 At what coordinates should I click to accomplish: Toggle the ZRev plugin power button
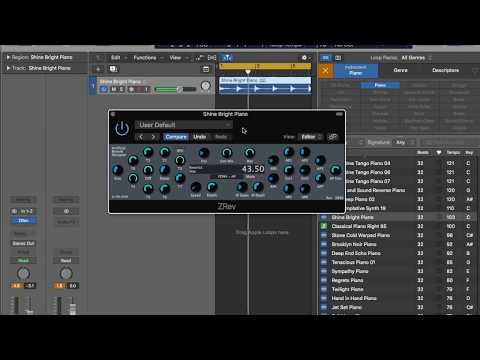(x=122, y=129)
